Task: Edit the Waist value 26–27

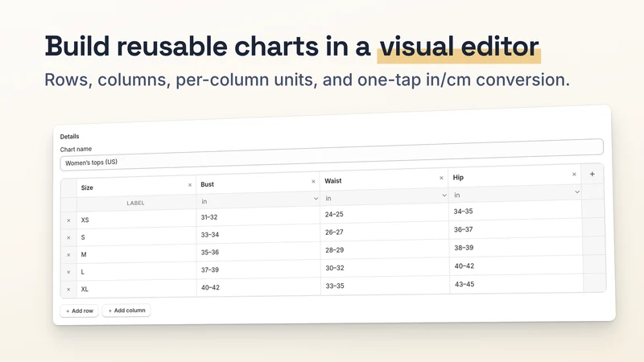Action: [385, 232]
